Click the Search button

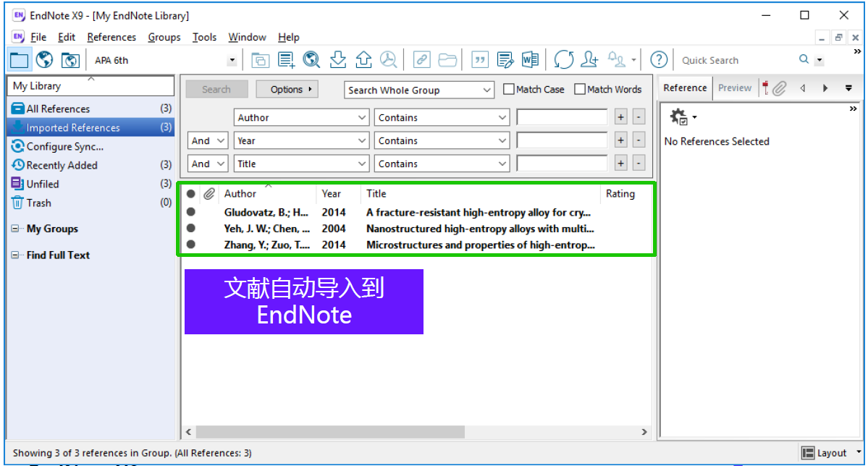(216, 89)
